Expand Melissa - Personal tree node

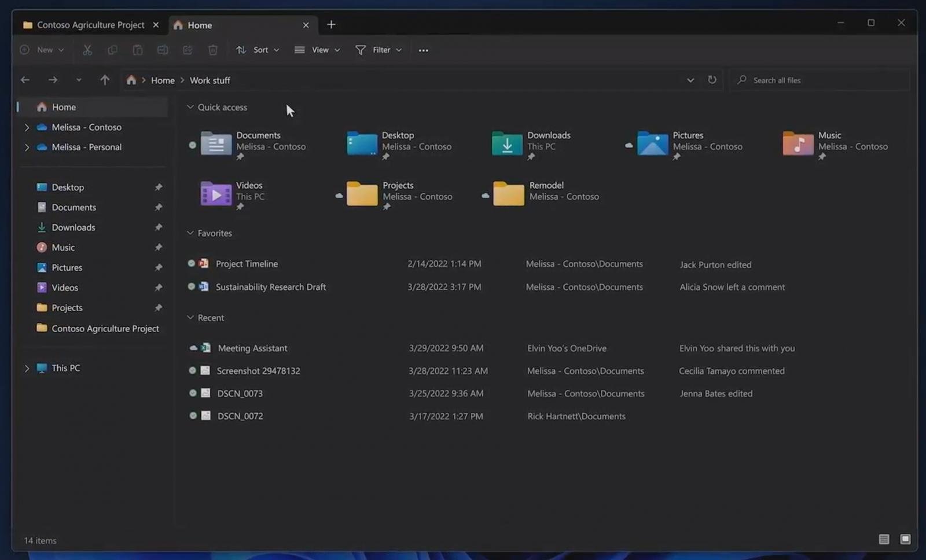click(x=27, y=148)
